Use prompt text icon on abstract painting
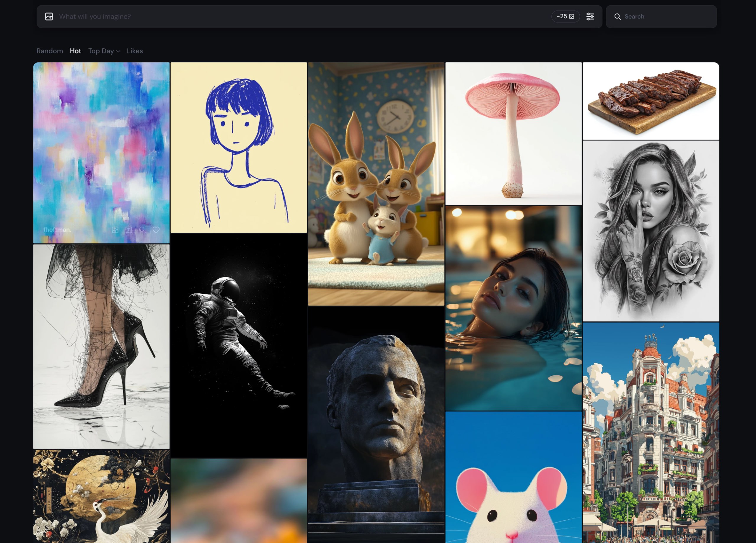 point(129,230)
